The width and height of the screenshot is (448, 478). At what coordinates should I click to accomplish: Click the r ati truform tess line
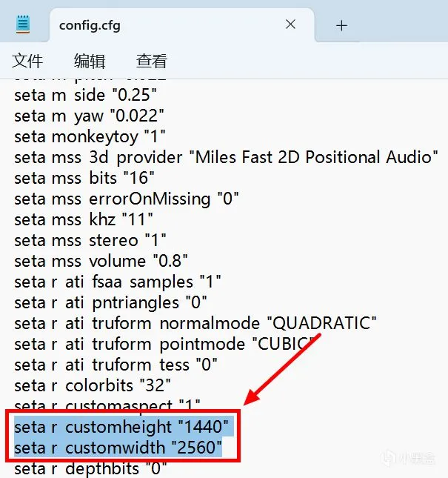(x=116, y=365)
